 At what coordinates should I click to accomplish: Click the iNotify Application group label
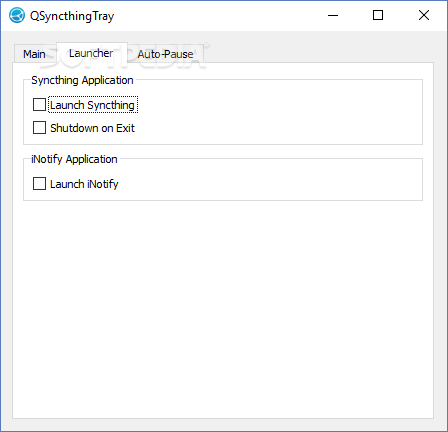pyautogui.click(x=74, y=159)
